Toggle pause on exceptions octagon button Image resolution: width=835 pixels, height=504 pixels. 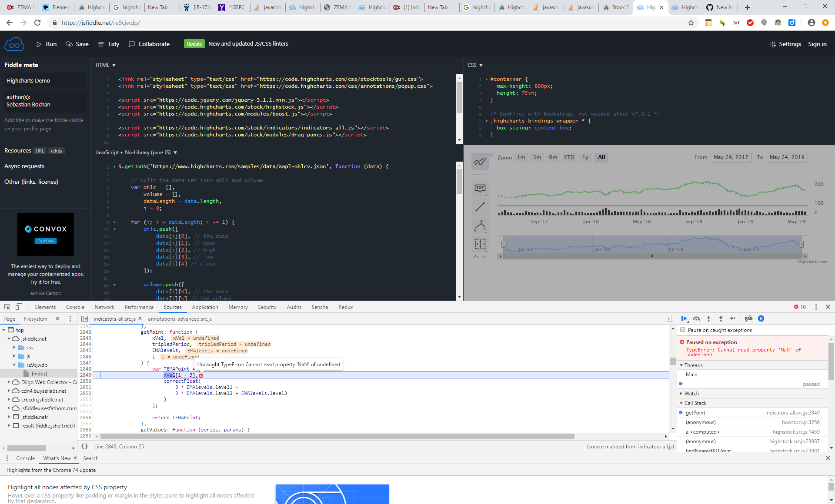click(761, 318)
